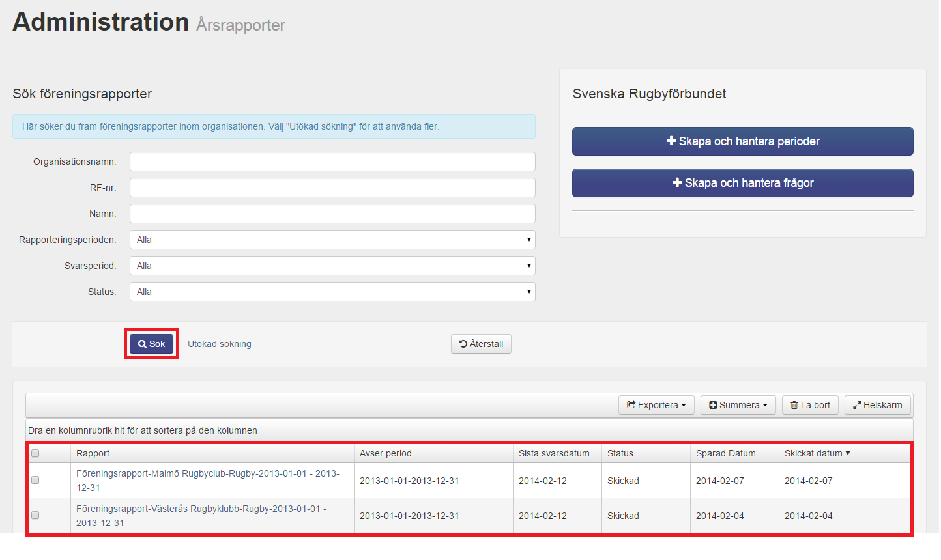Click the magnifier icon in Sök button
This screenshot has width=941, height=560.
pyautogui.click(x=142, y=344)
